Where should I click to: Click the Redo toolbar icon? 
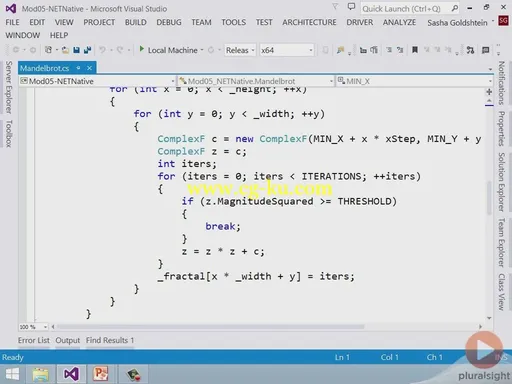(120, 50)
